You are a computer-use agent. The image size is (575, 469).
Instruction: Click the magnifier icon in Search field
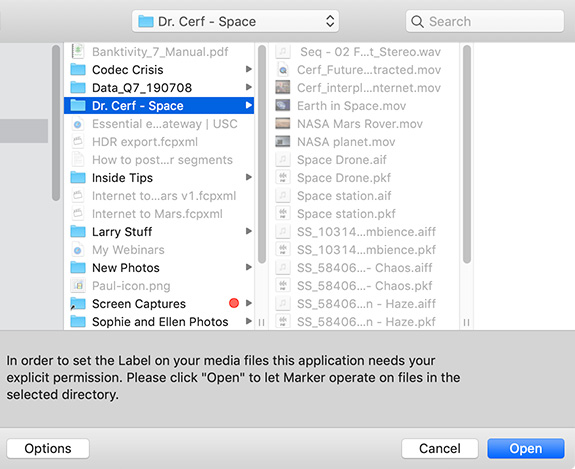click(x=417, y=21)
